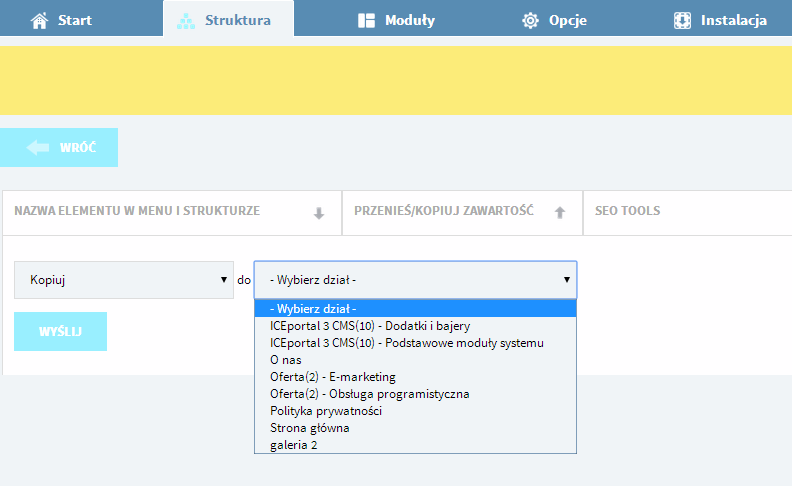Click the Opcje gear icon
Image resolution: width=792 pixels, height=486 pixels.
530,21
